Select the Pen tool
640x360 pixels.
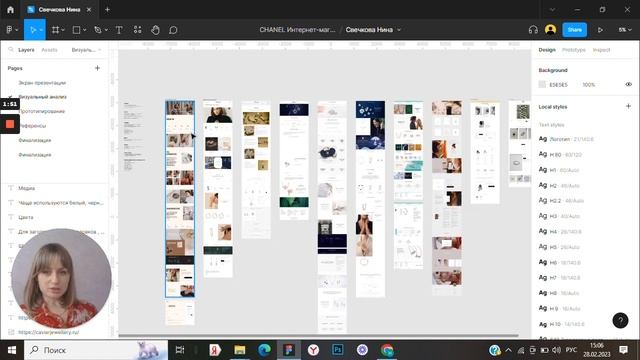tap(98, 30)
